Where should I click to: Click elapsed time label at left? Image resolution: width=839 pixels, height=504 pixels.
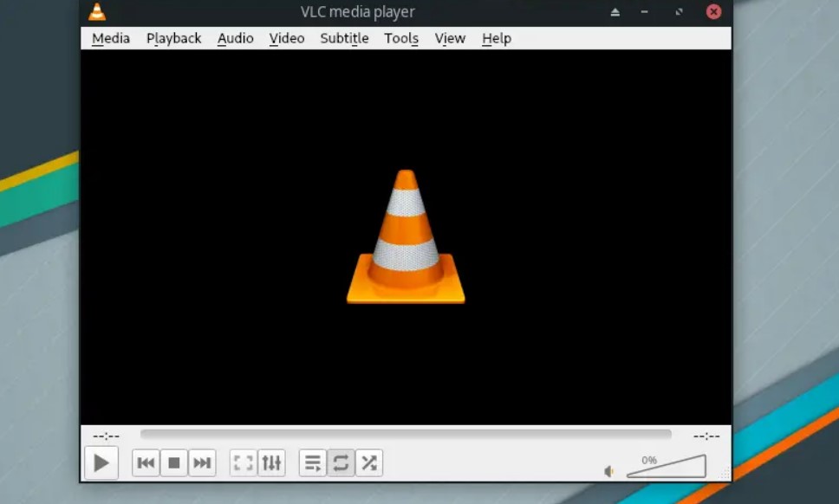106,436
